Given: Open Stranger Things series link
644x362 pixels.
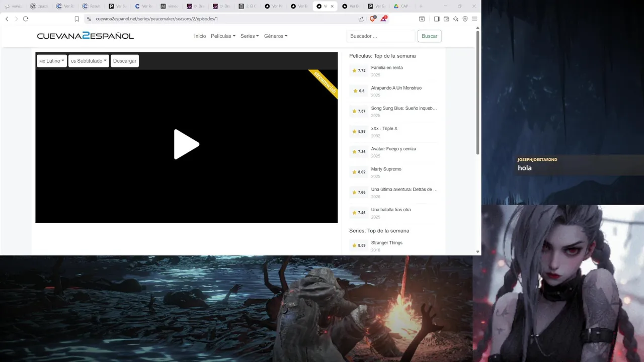Looking at the screenshot, I should [x=387, y=243].
